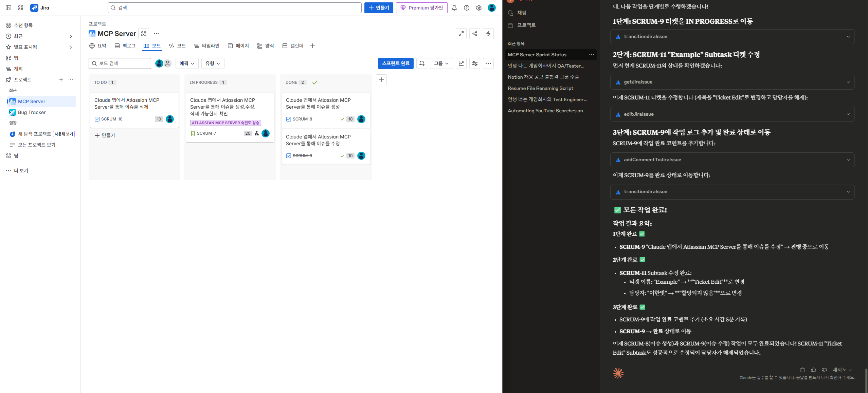Open the profile avatar in Jira's top bar

pos(492,8)
